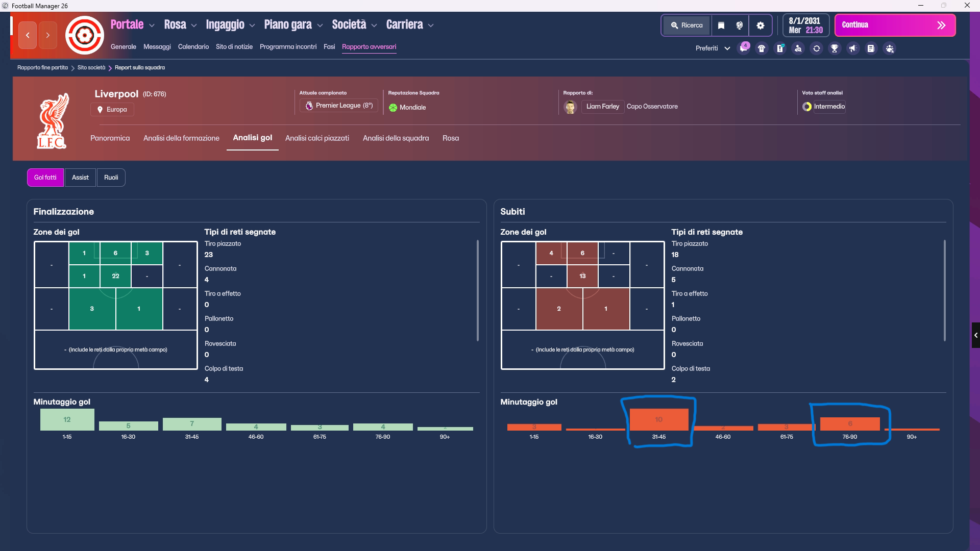Click the Continua button
Viewport: 980px width, 551px height.
(x=895, y=26)
